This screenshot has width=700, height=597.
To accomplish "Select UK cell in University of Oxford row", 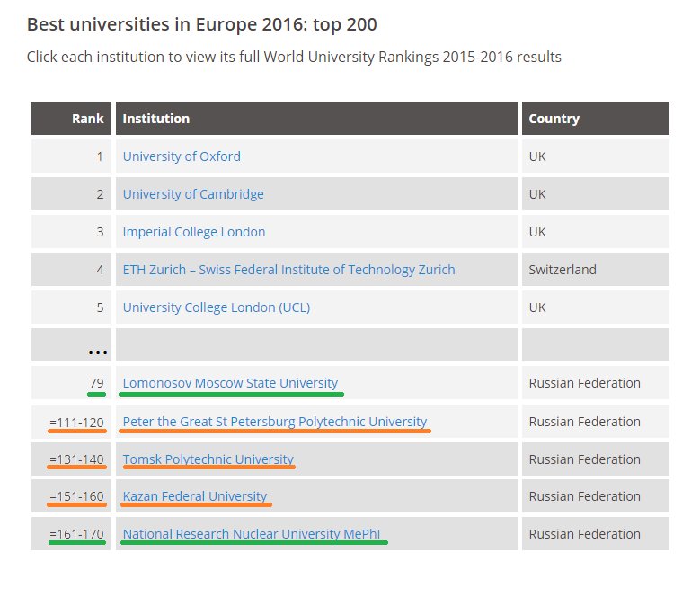I will (x=596, y=156).
